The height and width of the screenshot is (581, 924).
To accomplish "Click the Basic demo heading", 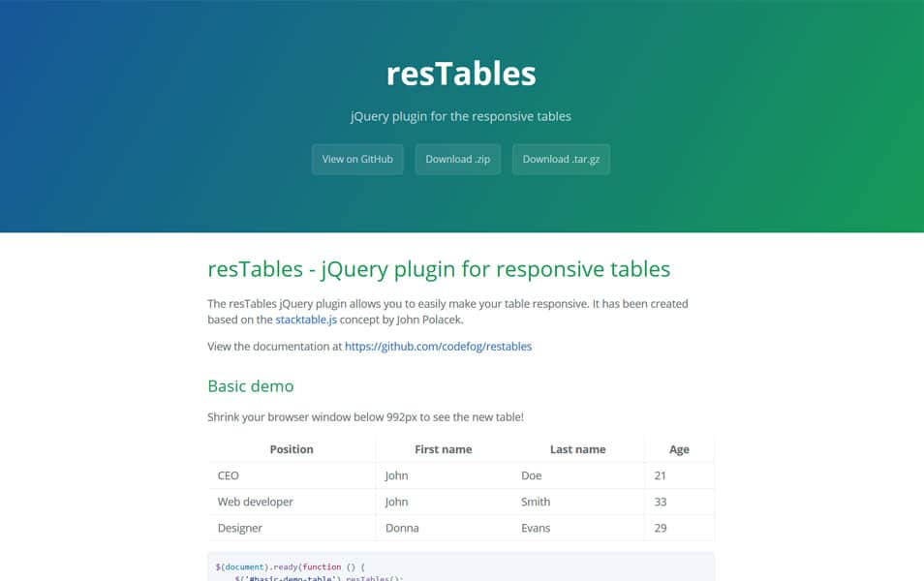I will point(250,385).
